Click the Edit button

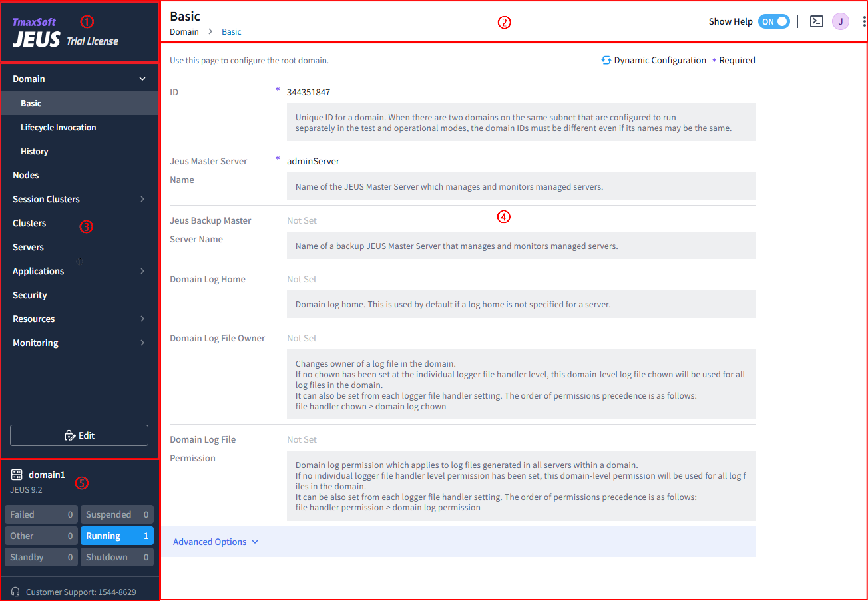(x=79, y=435)
